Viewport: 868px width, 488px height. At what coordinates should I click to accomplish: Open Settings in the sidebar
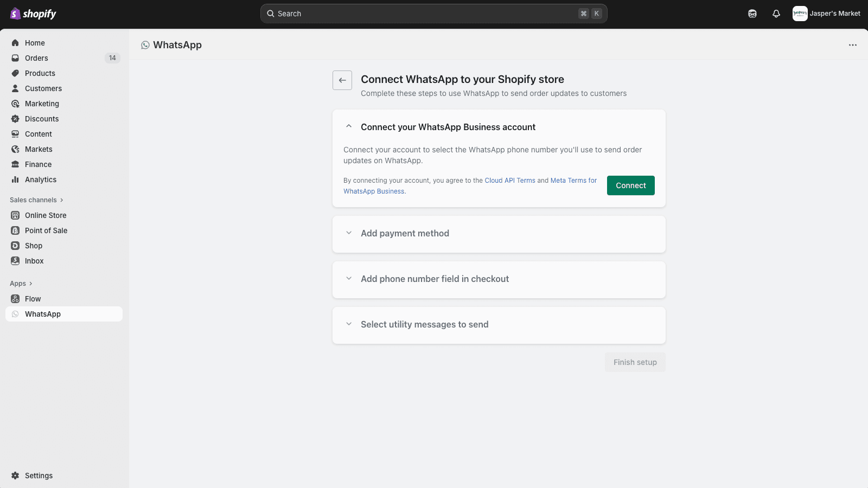click(x=64, y=476)
